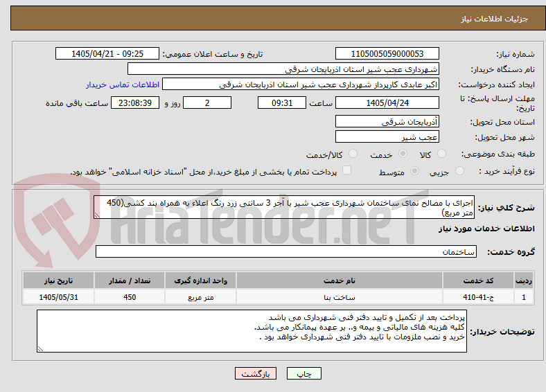Viewport: 546px width, 392px height.
Task: Click the بازگشت back button
Action: pyautogui.click(x=256, y=373)
